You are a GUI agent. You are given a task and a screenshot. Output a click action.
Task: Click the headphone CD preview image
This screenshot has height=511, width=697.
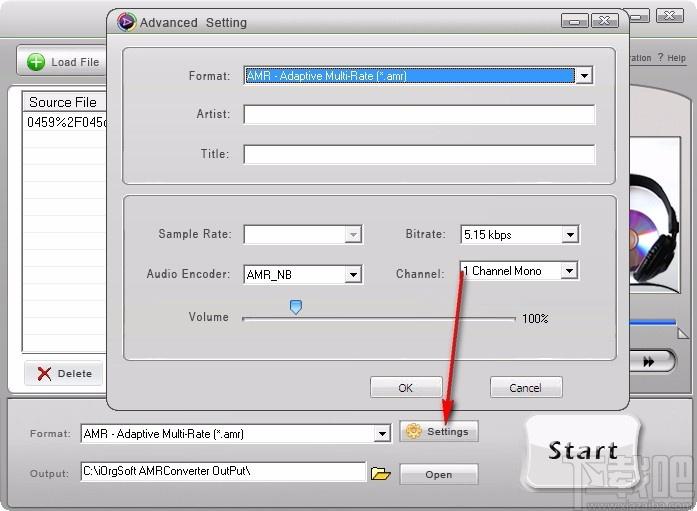[654, 216]
